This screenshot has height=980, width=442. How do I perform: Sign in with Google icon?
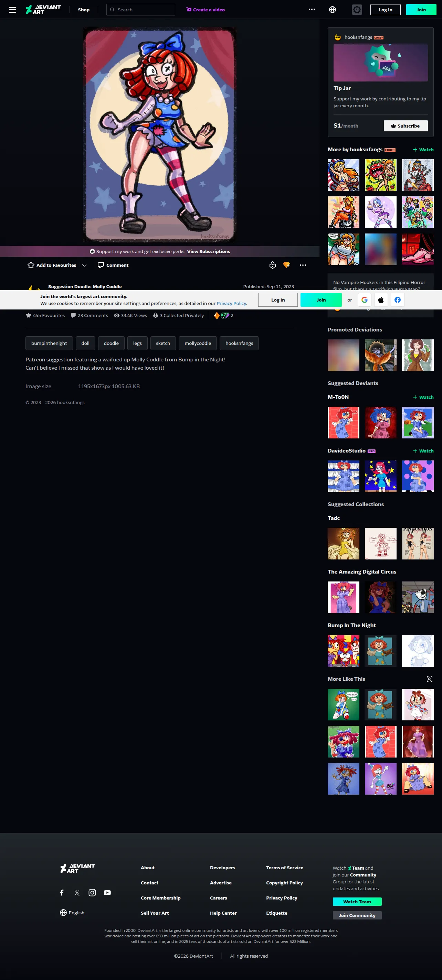(364, 300)
